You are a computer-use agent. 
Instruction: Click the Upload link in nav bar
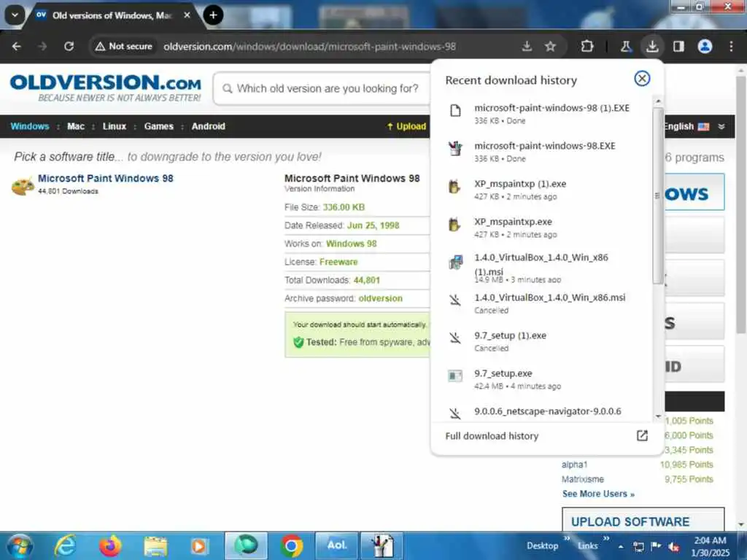(406, 126)
